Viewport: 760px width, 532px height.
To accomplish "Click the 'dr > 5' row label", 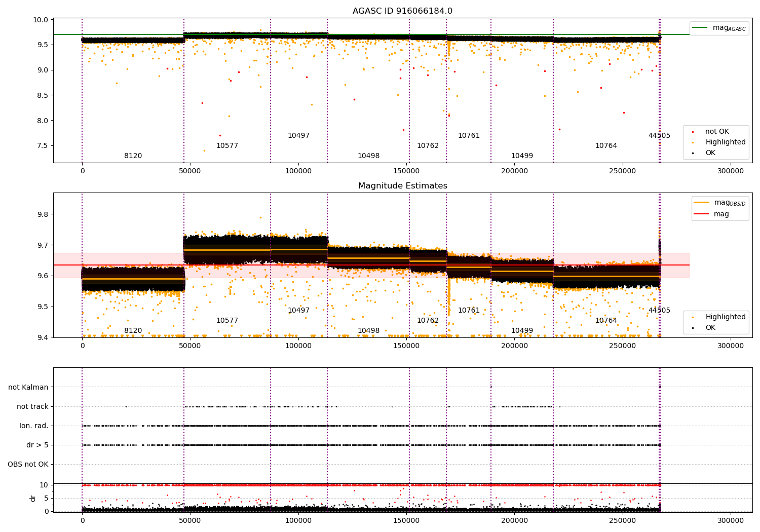I will (37, 445).
